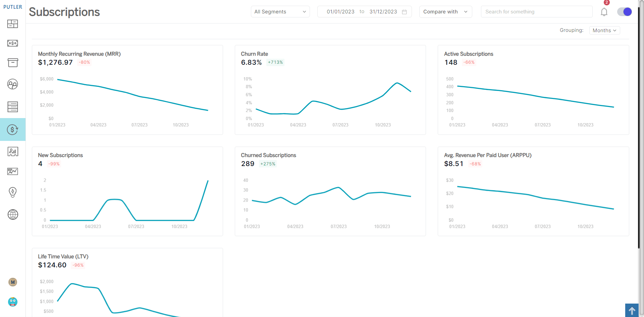This screenshot has height=317, width=644.
Task: Click the Grouping: label
Action: [572, 30]
